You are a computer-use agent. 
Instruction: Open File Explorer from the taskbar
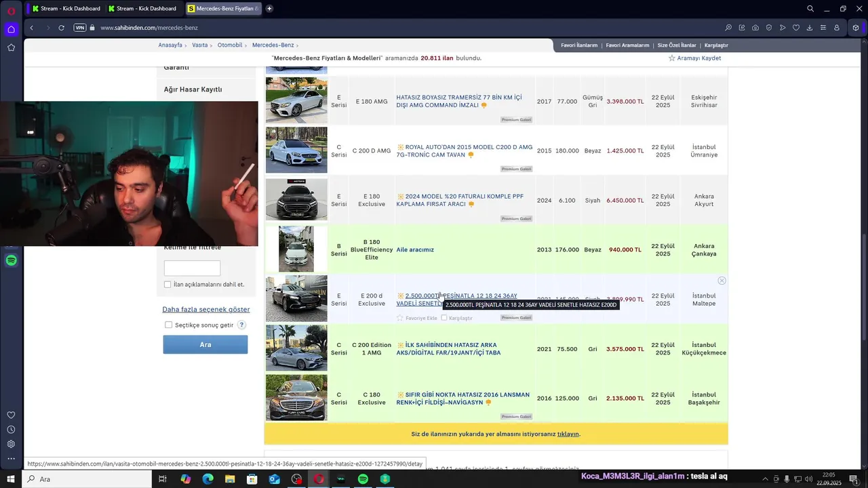[x=230, y=479]
